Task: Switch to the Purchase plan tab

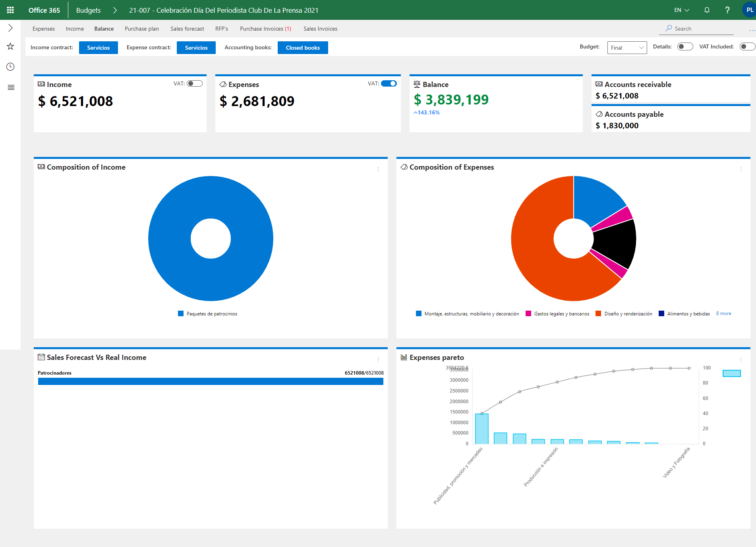Action: (141, 29)
